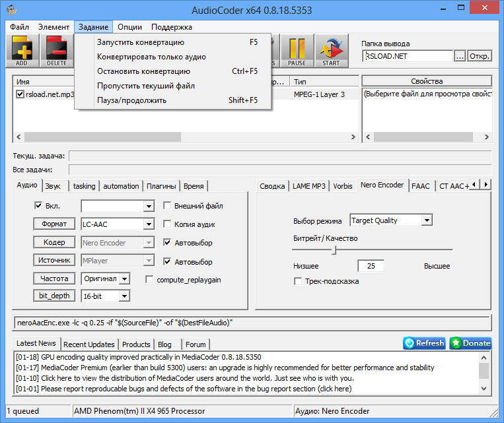
Task: Click the bit_depth button
Action: [x=54, y=296]
